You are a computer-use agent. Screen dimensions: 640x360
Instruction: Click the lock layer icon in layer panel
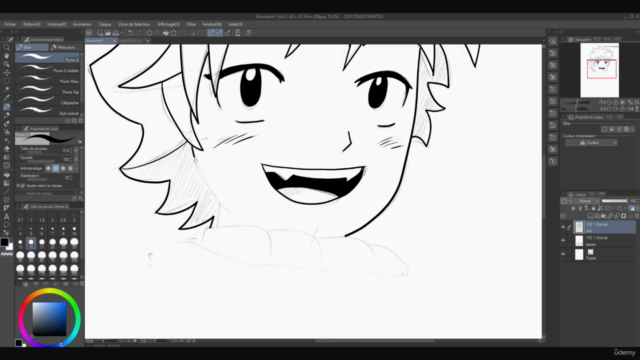593,208
